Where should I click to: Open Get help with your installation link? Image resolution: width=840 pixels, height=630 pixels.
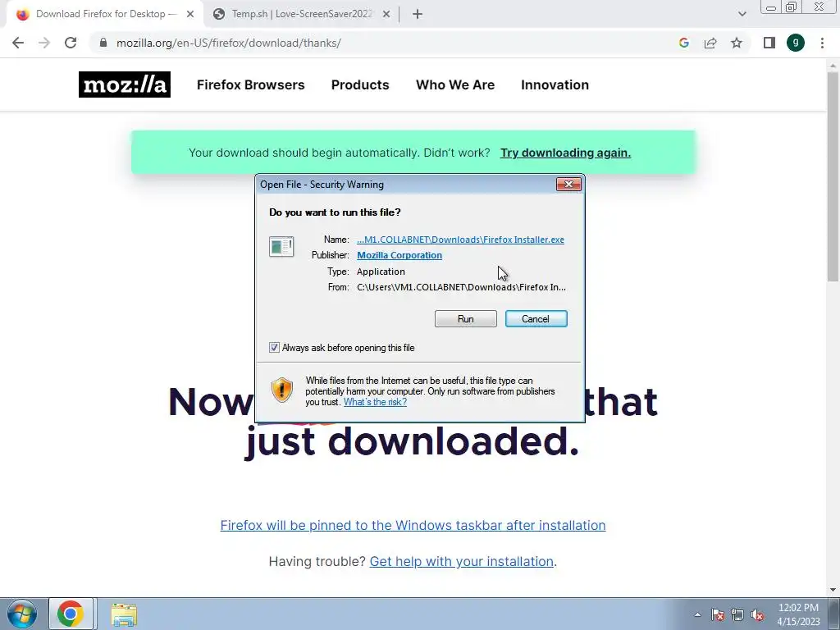(461, 561)
